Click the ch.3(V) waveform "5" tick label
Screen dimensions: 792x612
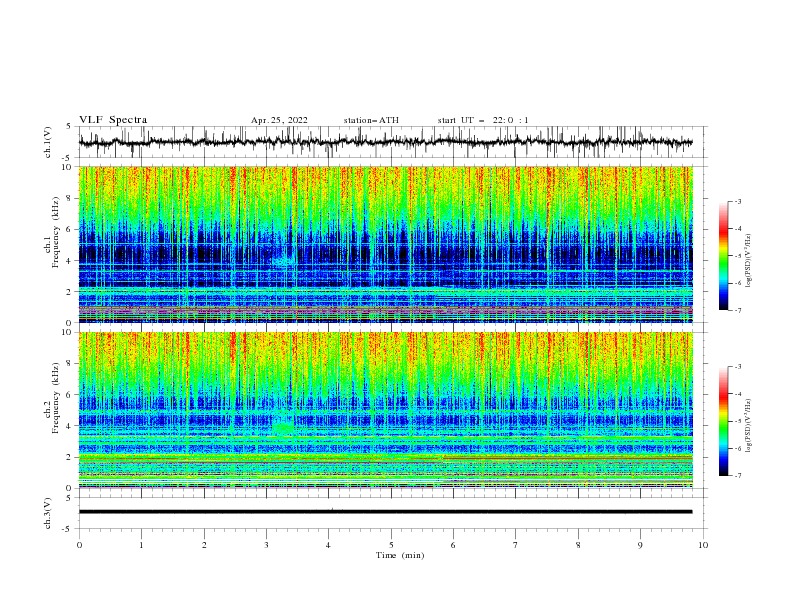click(70, 498)
